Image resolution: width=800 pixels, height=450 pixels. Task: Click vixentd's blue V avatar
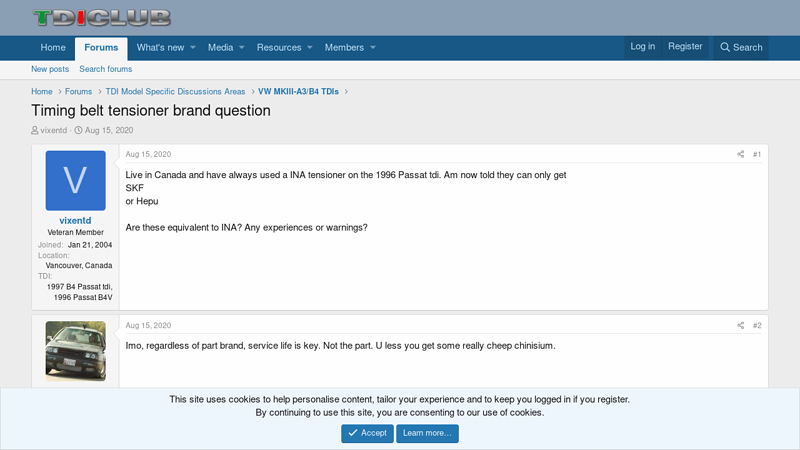click(x=75, y=180)
